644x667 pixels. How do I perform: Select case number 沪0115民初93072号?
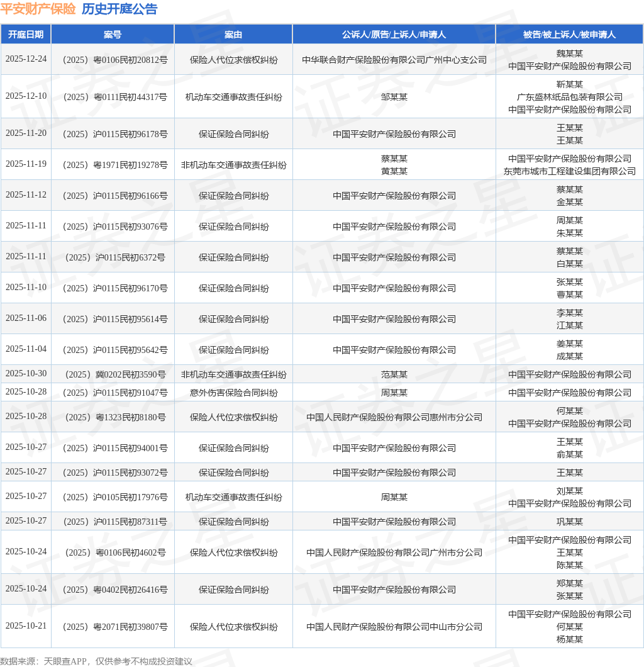click(115, 473)
